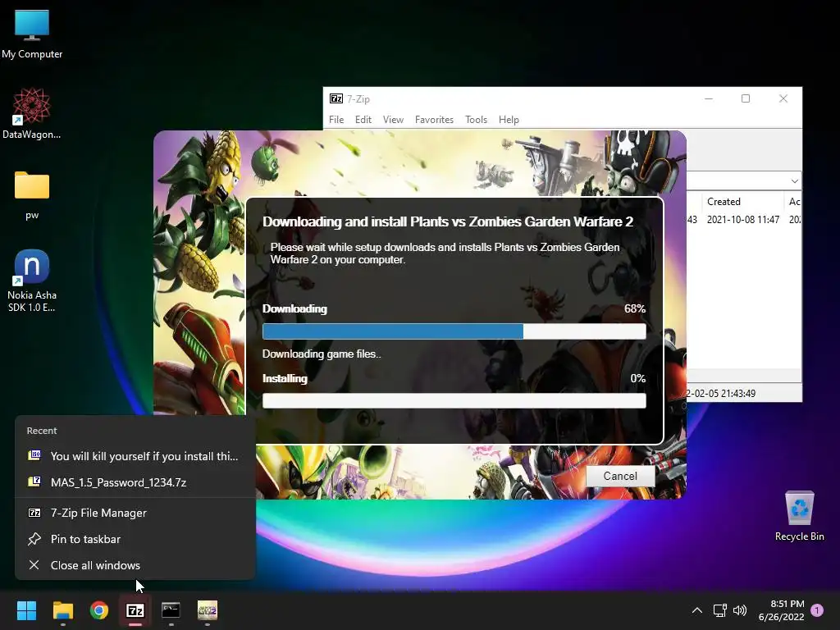Minimize the 7-Zip window
This screenshot has height=630, width=840.
coord(708,98)
